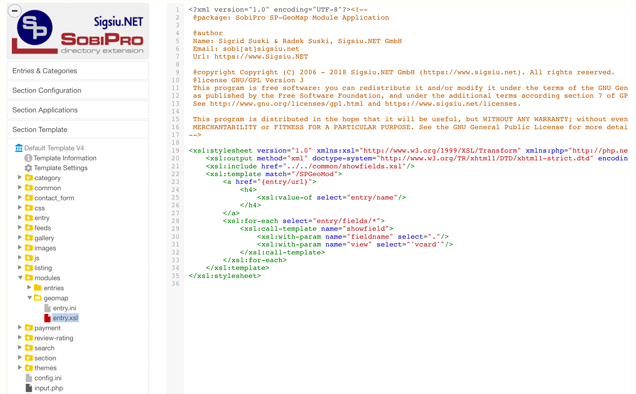
Task: Click the closing xsl:stylesheet tag
Action: click(x=225, y=276)
